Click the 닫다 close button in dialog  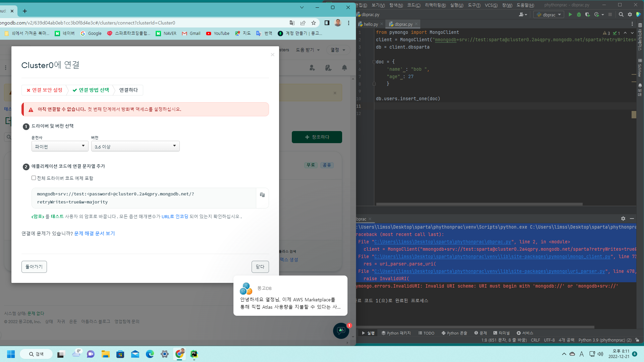pos(260,267)
